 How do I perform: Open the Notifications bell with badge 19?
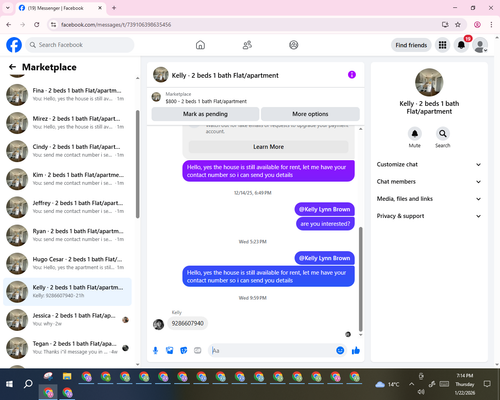click(x=461, y=45)
